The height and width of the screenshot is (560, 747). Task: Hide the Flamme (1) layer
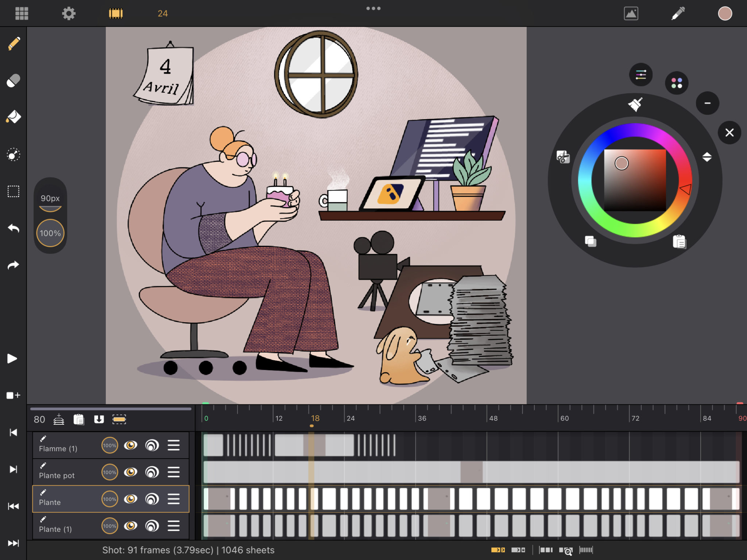tap(131, 445)
